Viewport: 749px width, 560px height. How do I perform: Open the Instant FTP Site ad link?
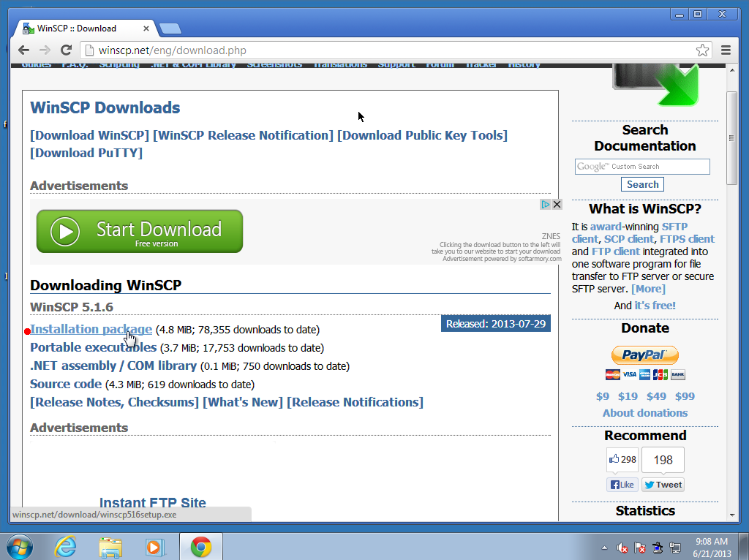coord(153,503)
